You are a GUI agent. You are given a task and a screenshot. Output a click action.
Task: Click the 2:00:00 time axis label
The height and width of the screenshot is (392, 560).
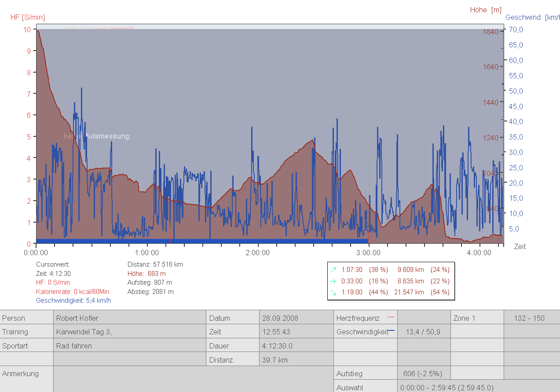258,253
